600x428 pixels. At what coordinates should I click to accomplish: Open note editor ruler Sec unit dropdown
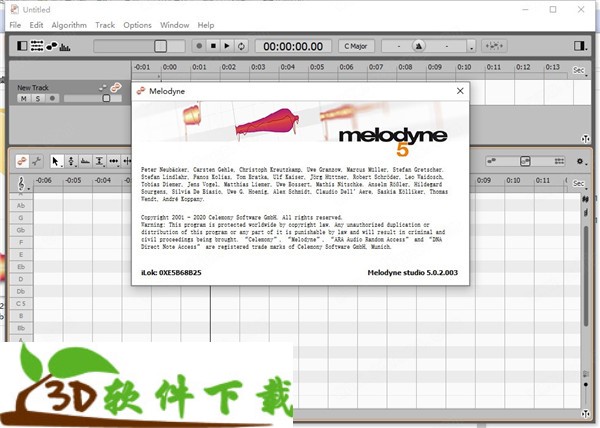click(x=580, y=184)
